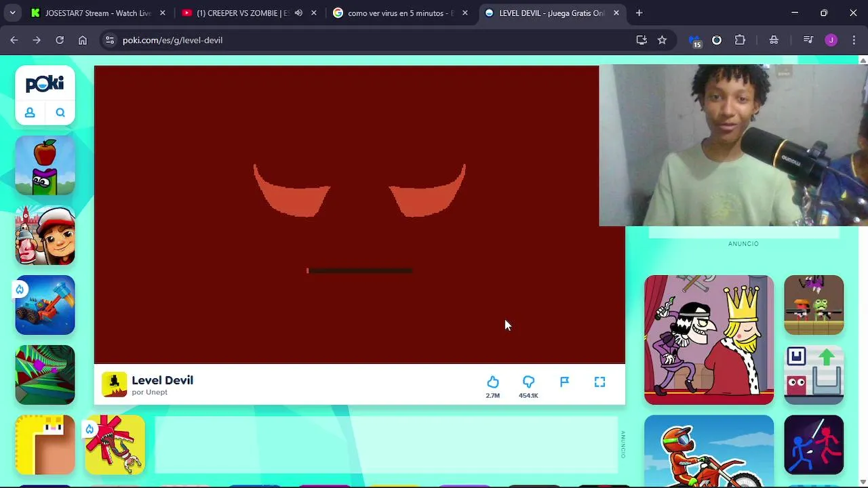Open the tab search dropdown arrow
This screenshot has height=488, width=868.
(13, 13)
